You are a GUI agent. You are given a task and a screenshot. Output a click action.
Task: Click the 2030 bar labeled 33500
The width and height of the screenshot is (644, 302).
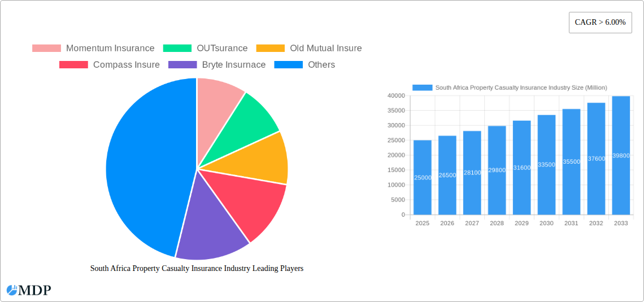coord(547,164)
